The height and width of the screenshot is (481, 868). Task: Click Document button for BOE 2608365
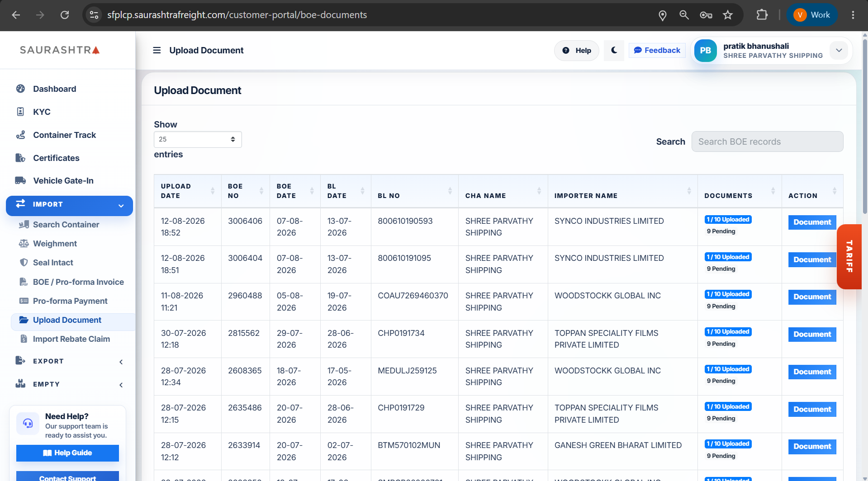[x=812, y=372]
